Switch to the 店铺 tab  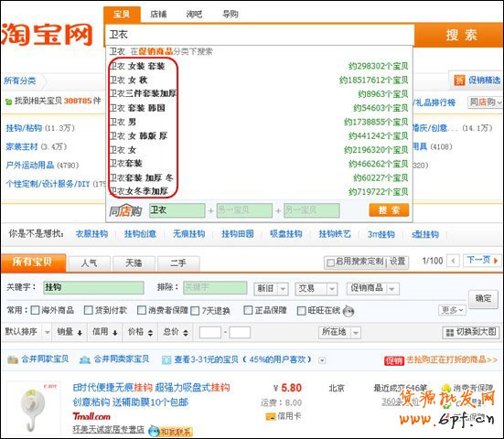[158, 14]
